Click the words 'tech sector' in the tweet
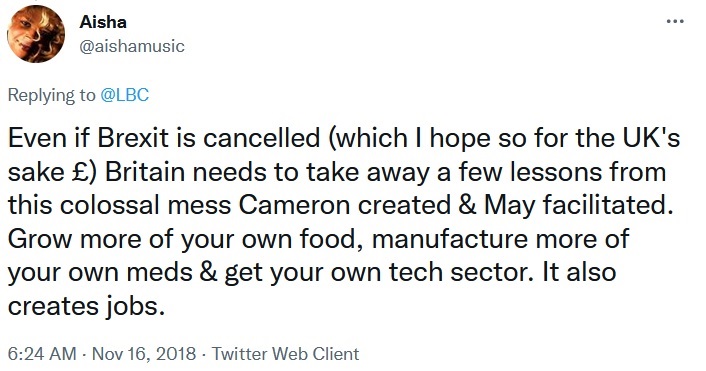The width and height of the screenshot is (706, 371). pyautogui.click(x=458, y=273)
